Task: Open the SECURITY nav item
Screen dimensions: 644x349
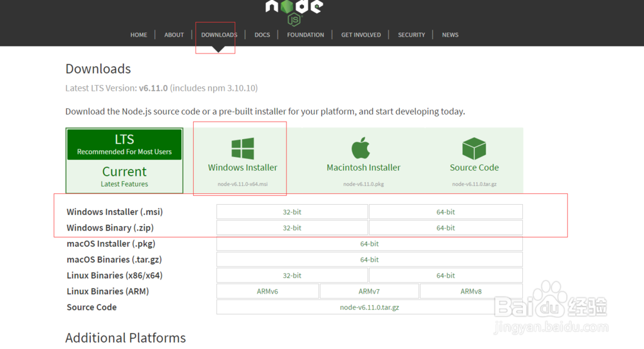Action: [x=412, y=35]
